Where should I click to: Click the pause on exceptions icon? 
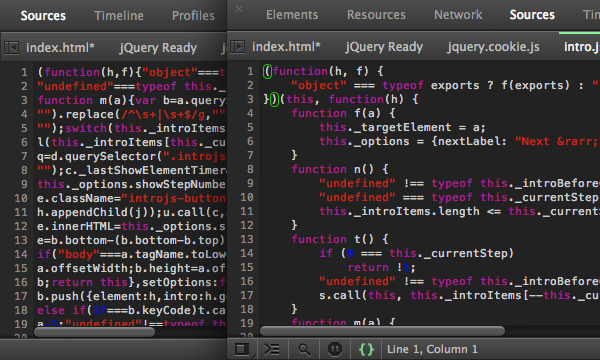335,349
